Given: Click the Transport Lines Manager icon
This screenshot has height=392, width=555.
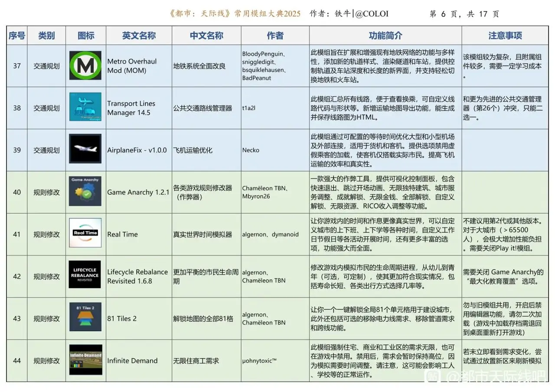Looking at the screenshot, I should click(x=85, y=107).
